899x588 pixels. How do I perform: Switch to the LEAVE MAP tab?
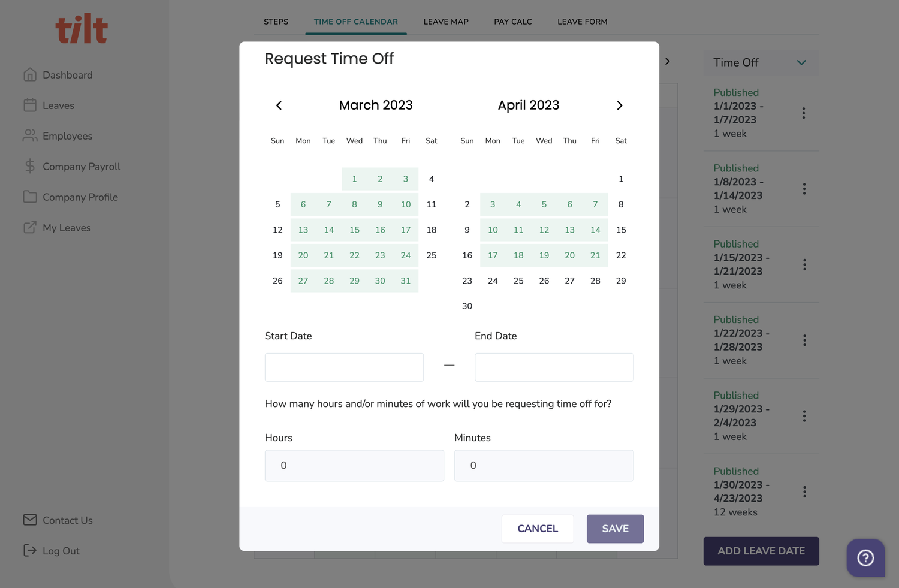pos(446,21)
